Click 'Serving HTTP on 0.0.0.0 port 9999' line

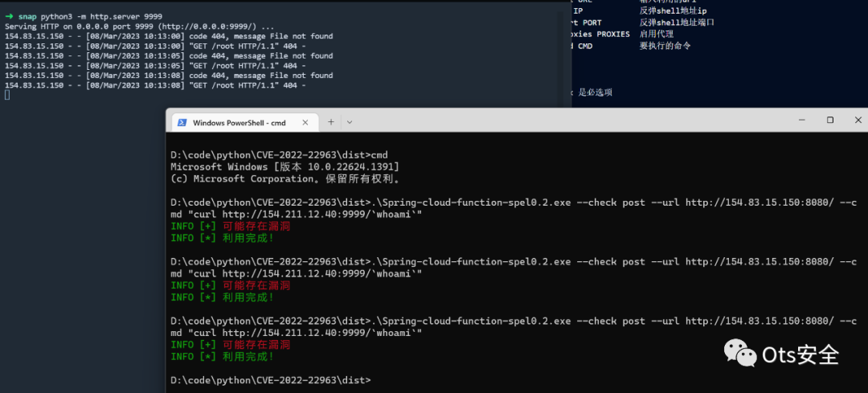click(x=139, y=27)
